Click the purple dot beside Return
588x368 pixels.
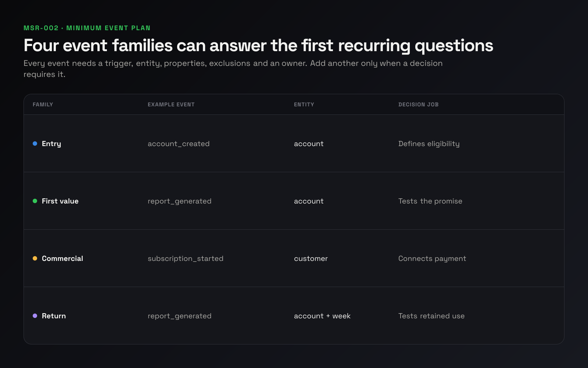[35, 316]
